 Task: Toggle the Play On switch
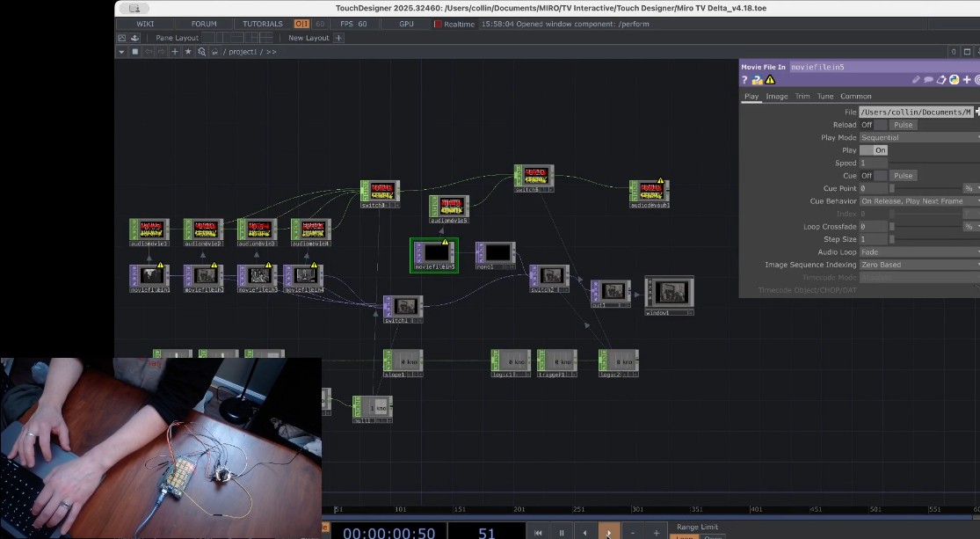coord(873,150)
